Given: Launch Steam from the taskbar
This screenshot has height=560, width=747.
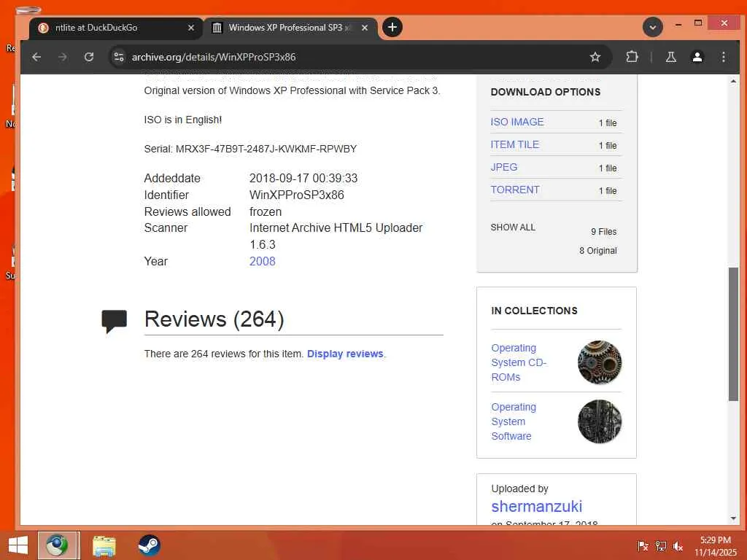Looking at the screenshot, I should click(149, 545).
